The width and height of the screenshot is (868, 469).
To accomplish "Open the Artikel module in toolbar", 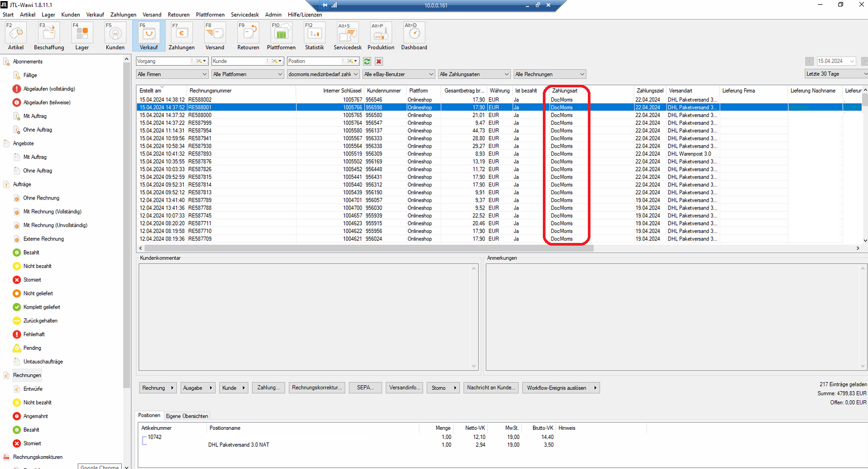I will 16,33.
